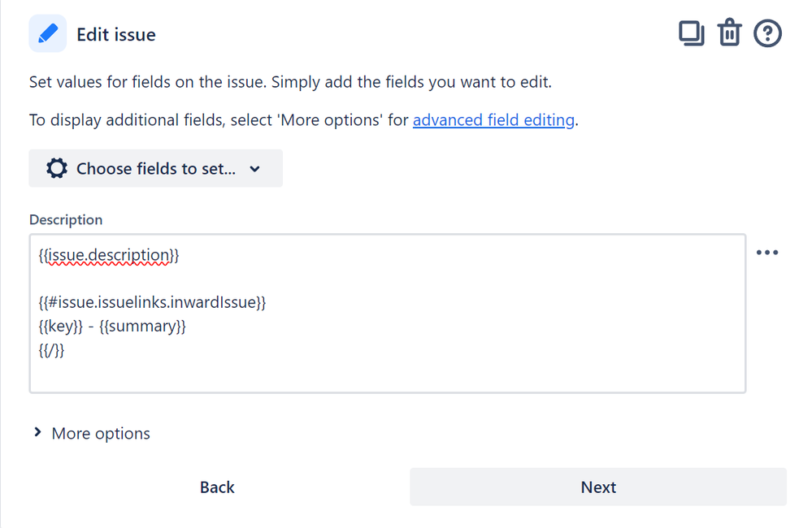Click the {{key}} token in Description

point(61,327)
